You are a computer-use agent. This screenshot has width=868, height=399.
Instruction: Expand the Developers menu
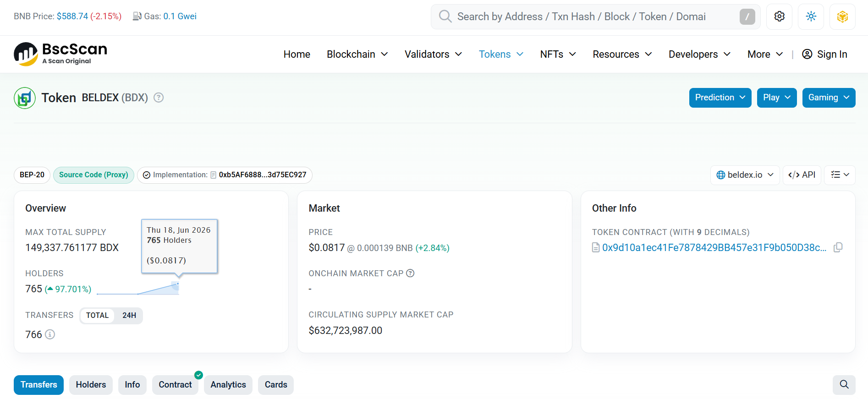point(699,54)
